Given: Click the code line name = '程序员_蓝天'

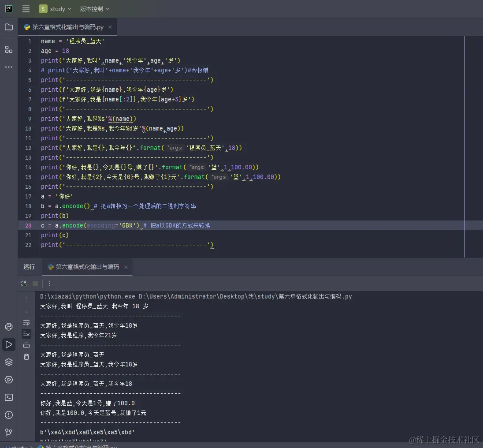Looking at the screenshot, I should tap(73, 41).
